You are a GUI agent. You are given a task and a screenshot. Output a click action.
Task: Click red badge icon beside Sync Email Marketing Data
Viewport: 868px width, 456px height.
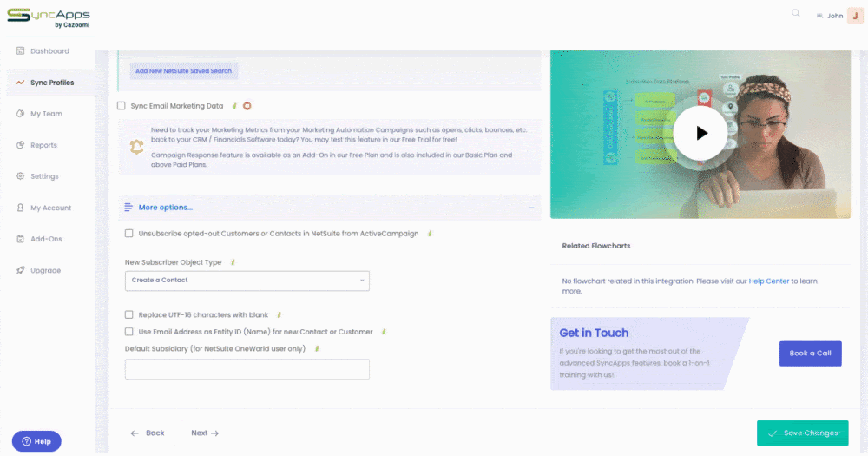[x=247, y=106]
